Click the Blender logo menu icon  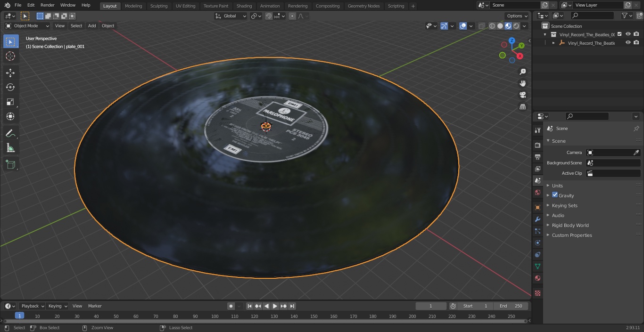(x=8, y=5)
